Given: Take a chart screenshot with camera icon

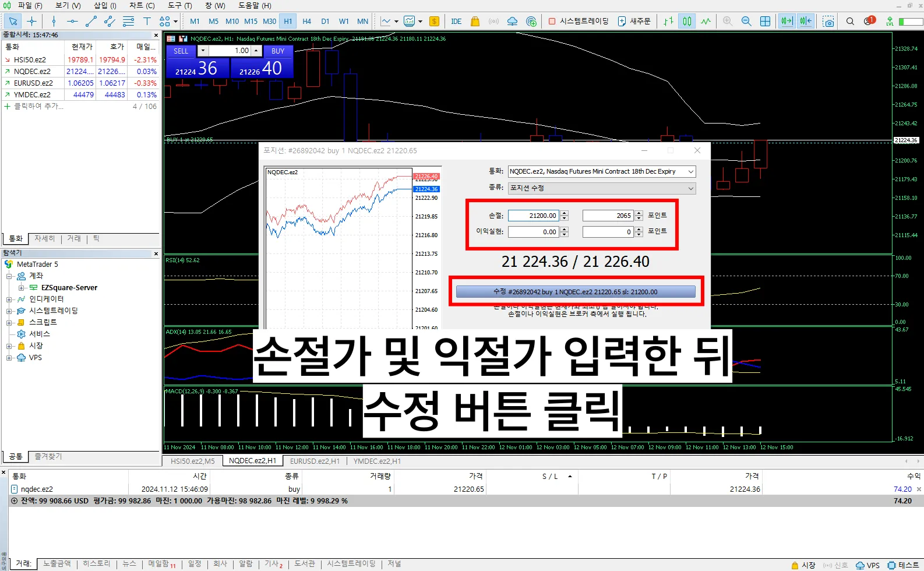Looking at the screenshot, I should tap(828, 21).
